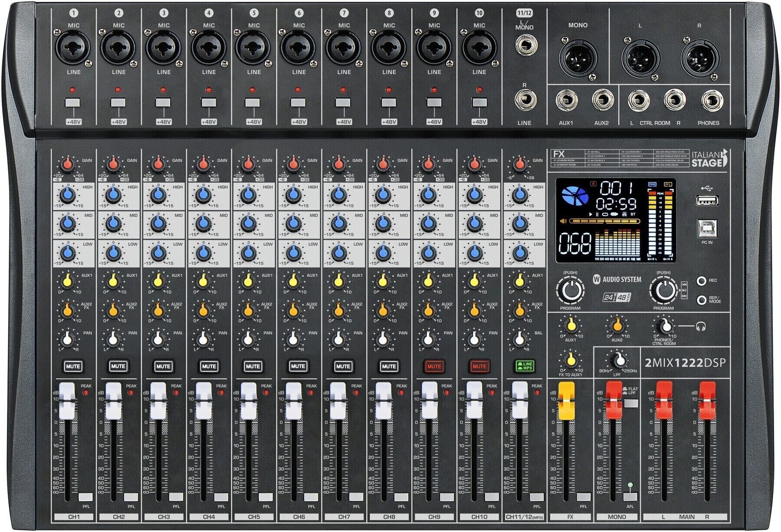Click the master AUX1 knob below the encoders
The width and height of the screenshot is (781, 532).
click(x=571, y=325)
